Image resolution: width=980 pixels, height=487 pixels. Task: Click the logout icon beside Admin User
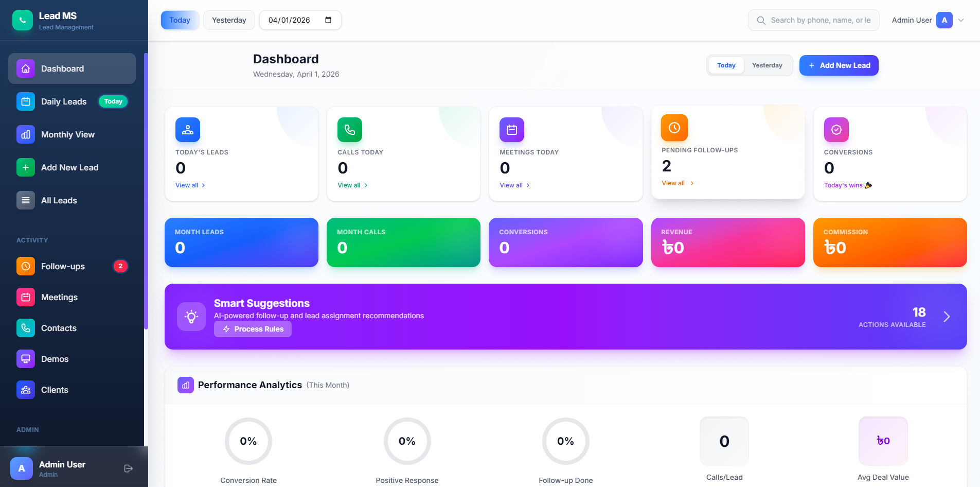tap(129, 468)
